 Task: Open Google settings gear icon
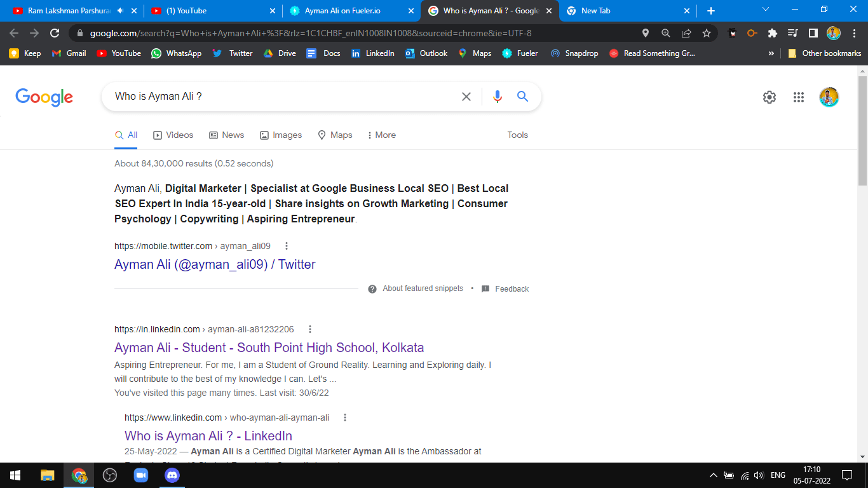click(769, 97)
